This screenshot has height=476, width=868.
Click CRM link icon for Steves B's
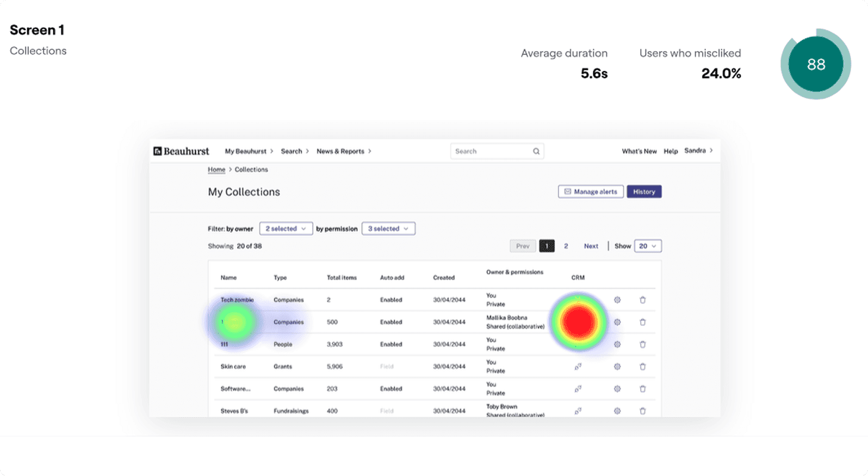click(x=578, y=411)
